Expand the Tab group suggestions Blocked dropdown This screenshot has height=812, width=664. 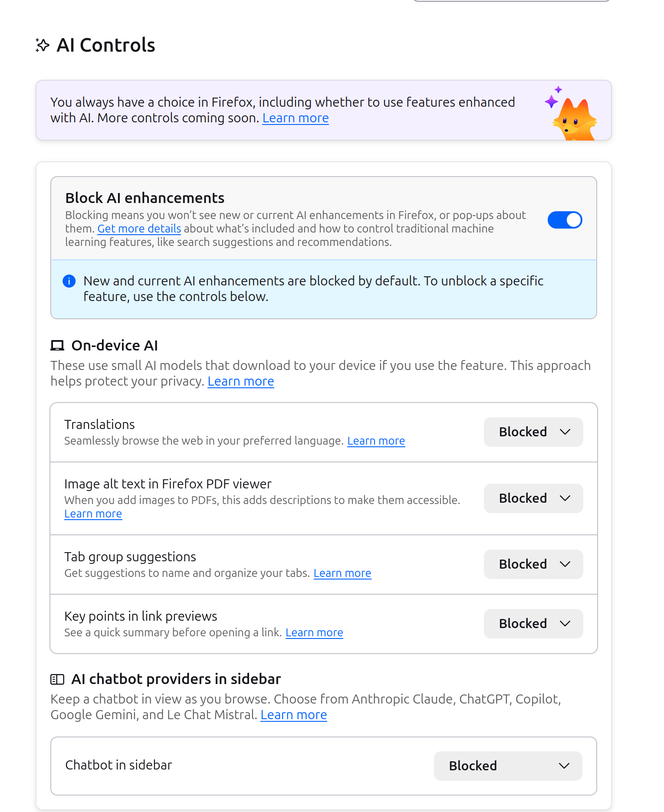(533, 564)
